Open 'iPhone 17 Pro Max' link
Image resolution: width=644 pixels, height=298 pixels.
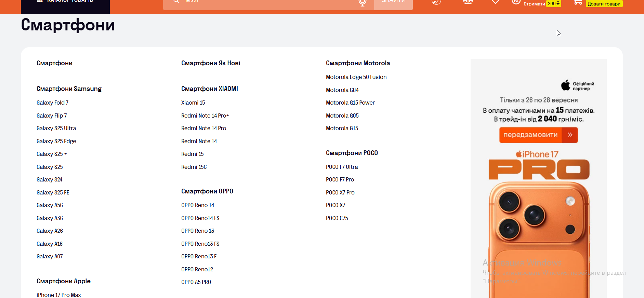[59, 295]
